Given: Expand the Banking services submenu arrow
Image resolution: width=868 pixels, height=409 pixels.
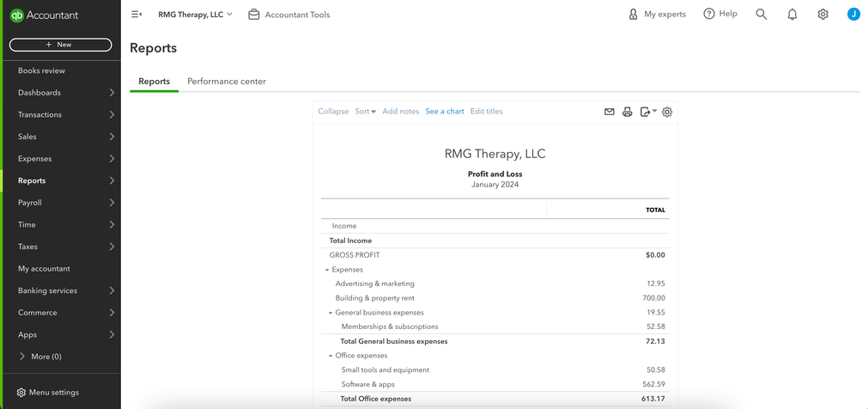Looking at the screenshot, I should (112, 290).
